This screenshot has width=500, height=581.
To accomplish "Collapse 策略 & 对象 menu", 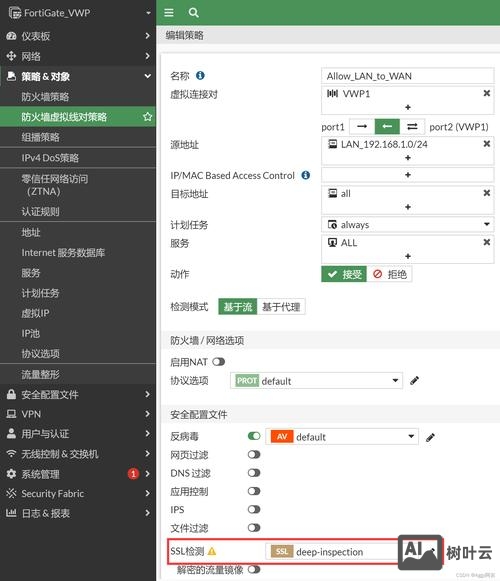I will 78,76.
